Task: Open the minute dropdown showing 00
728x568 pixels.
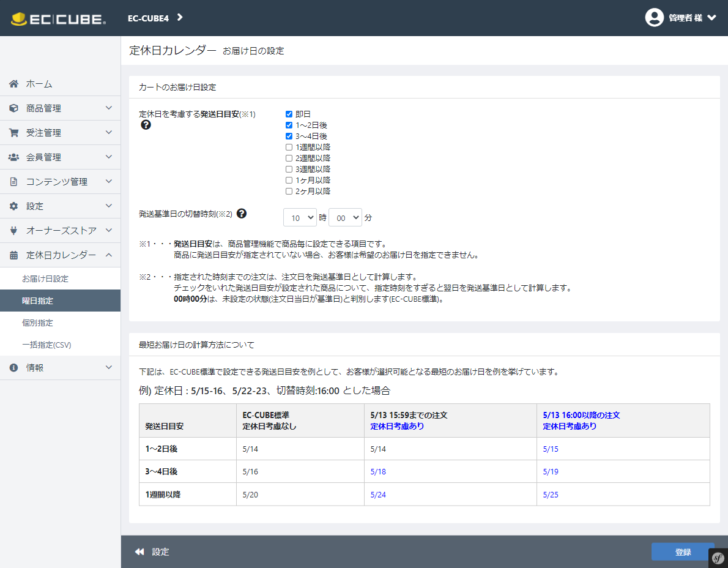Action: pyautogui.click(x=345, y=218)
